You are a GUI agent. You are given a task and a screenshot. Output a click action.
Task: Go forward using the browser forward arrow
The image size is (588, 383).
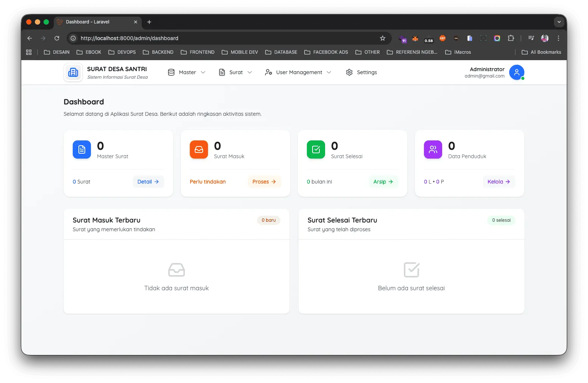(x=43, y=38)
